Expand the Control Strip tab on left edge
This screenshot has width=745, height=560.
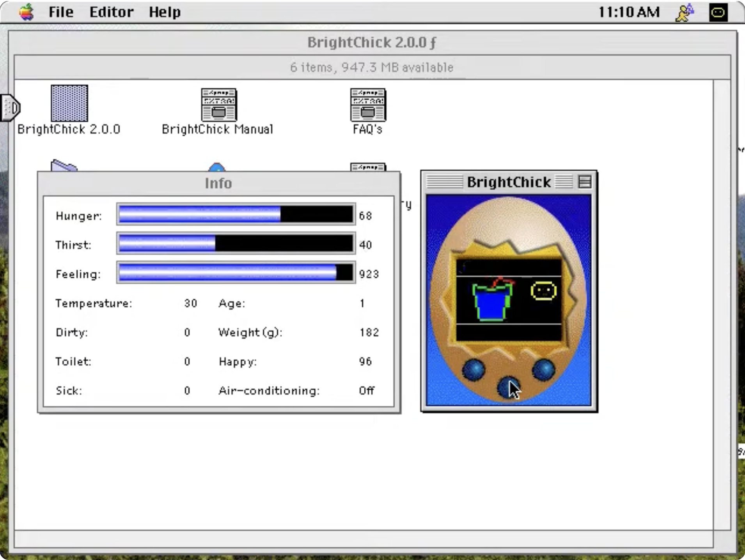tap(10, 107)
